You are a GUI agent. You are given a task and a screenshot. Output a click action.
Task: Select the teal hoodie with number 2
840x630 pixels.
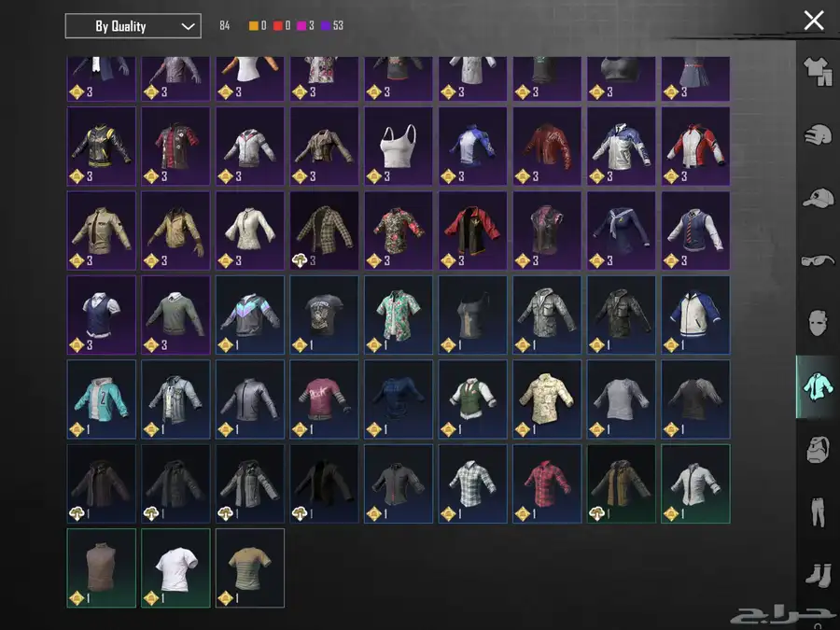coord(101,399)
